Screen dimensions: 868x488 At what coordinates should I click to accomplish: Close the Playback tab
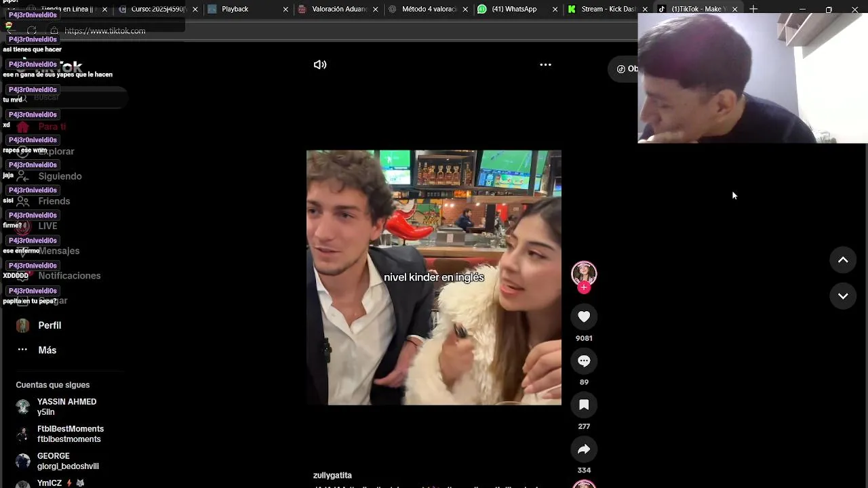pos(285,9)
